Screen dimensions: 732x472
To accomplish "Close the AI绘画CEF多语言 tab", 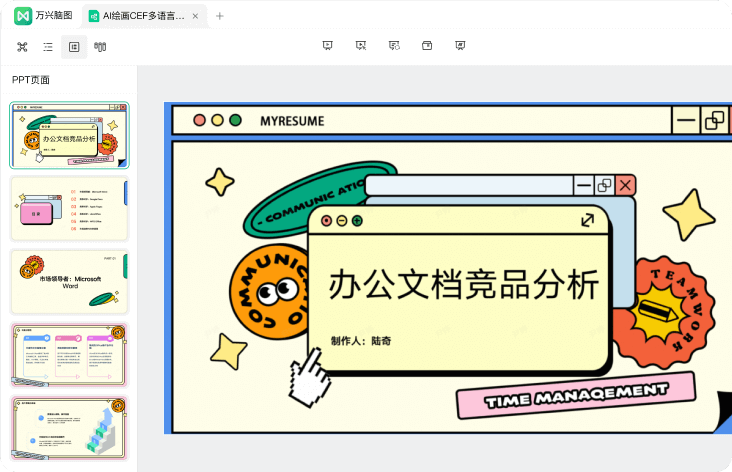I will tap(195, 16).
